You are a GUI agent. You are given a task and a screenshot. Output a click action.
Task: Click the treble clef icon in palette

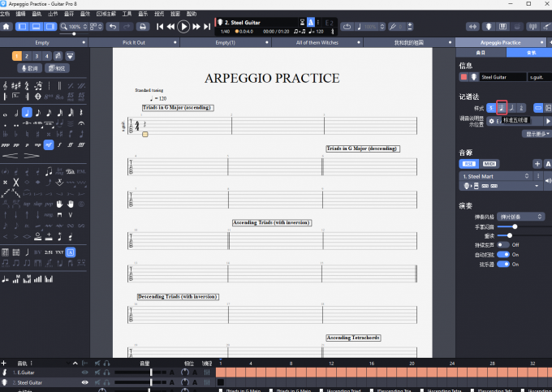point(6,85)
